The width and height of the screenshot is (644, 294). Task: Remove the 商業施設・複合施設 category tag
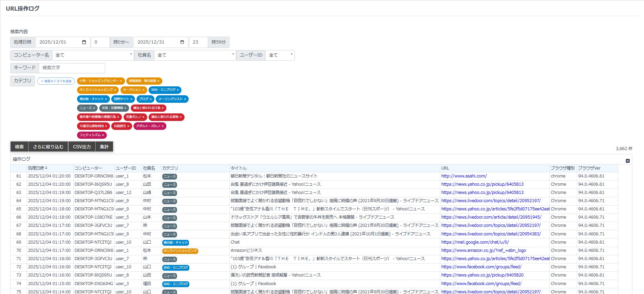point(158,81)
